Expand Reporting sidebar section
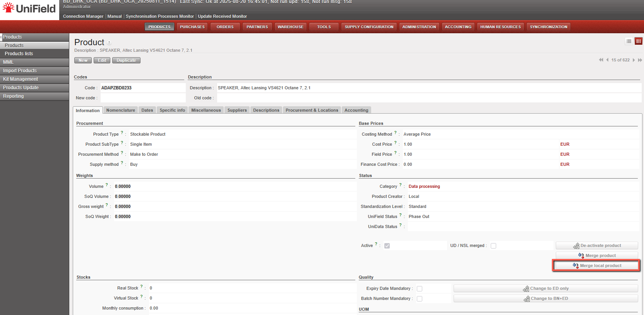 (x=14, y=96)
